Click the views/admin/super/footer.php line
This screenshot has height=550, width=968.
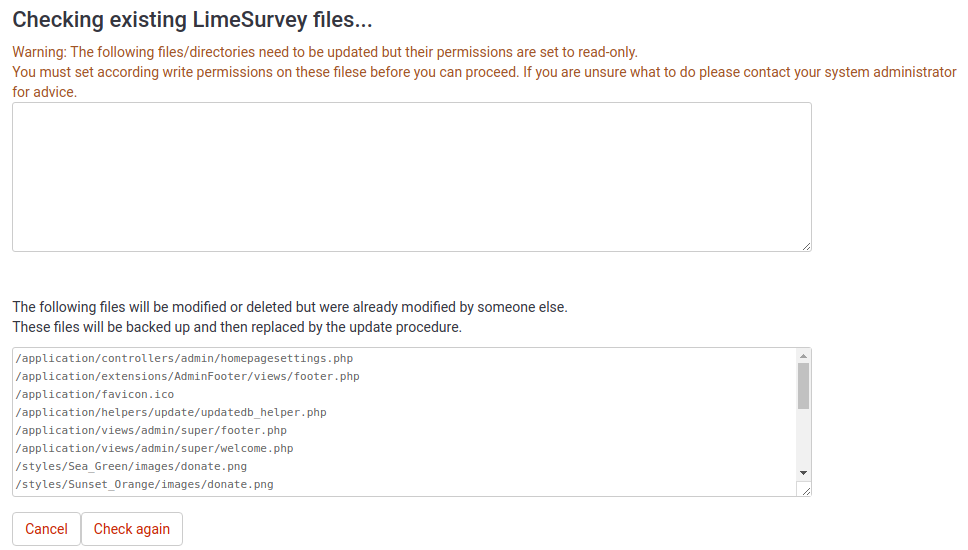[x=151, y=430]
